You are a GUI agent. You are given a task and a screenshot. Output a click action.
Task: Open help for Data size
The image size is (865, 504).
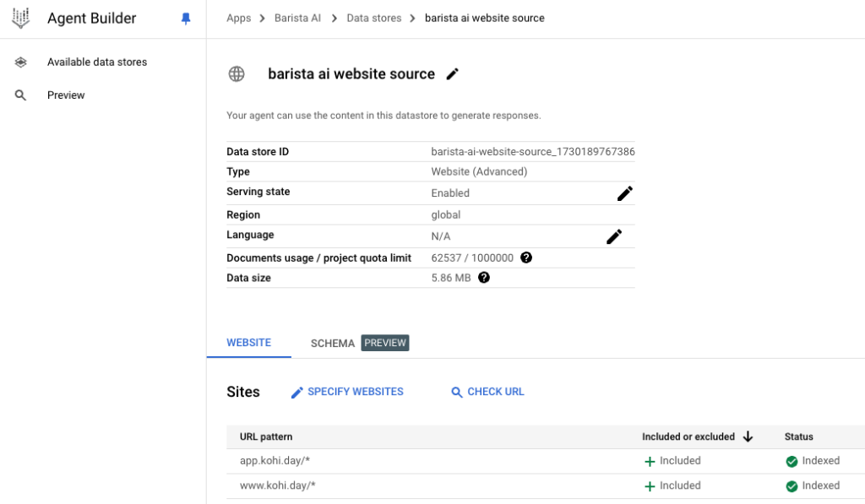484,278
